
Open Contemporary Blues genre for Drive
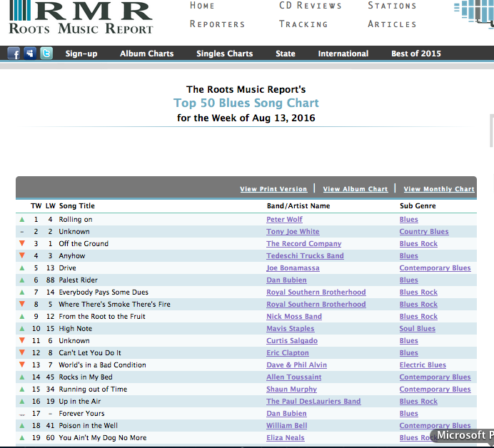pos(435,268)
